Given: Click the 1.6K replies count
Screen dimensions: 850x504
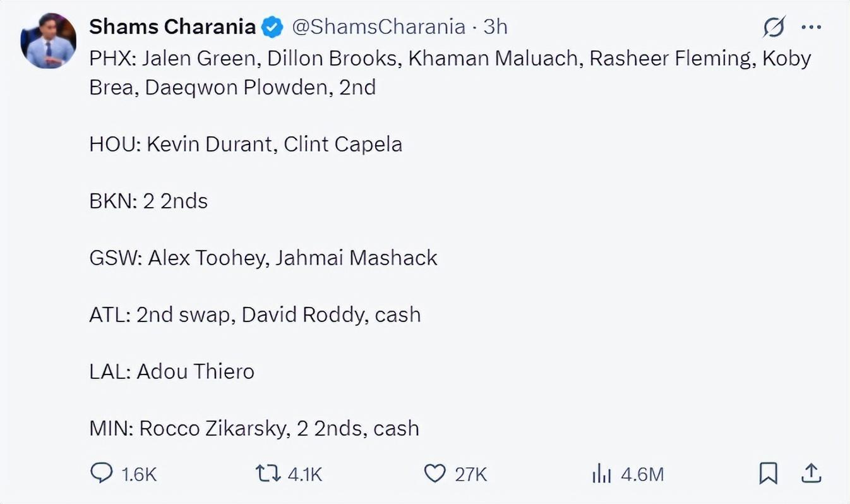Looking at the screenshot, I should click(138, 474).
